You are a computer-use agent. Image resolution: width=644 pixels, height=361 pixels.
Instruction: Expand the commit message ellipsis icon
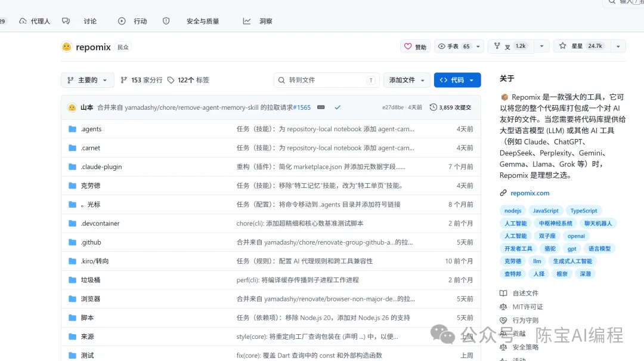click(x=321, y=107)
